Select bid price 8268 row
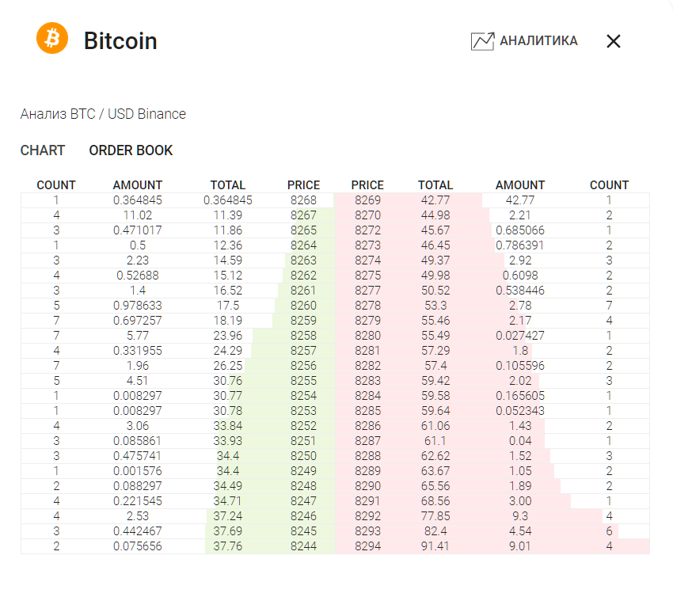 (303, 200)
